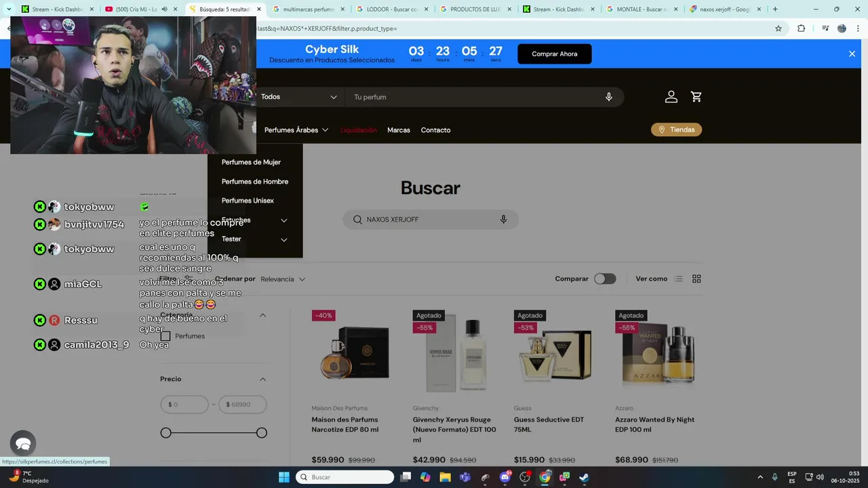Image resolution: width=868 pixels, height=488 pixels.
Task: Open the Windows Start menu
Action: click(284, 477)
